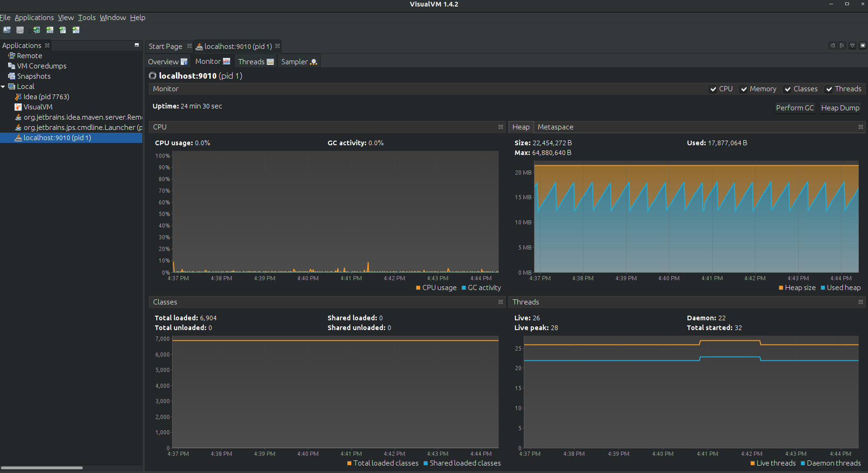The height and width of the screenshot is (473, 868).
Task: Click the Add VM Coredump toolbar icon
Action: pos(63,30)
